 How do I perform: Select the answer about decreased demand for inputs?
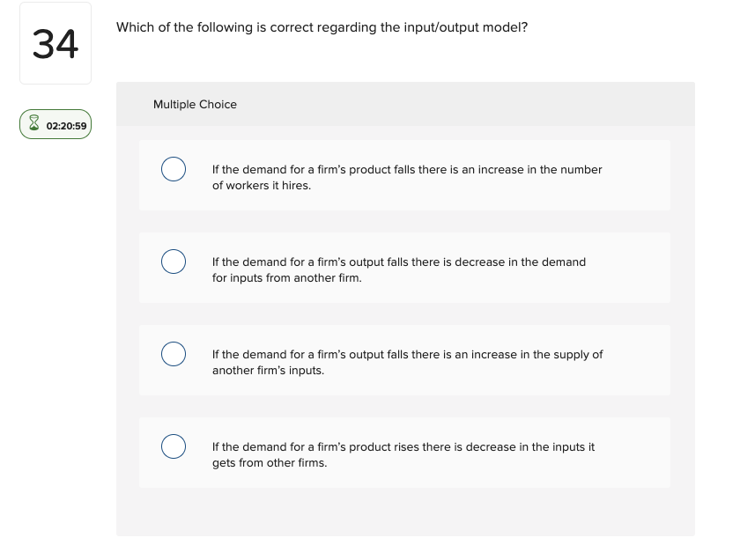click(398, 269)
